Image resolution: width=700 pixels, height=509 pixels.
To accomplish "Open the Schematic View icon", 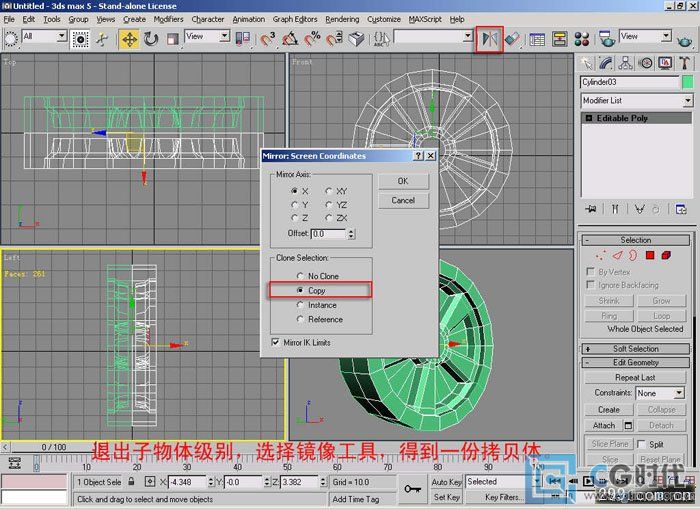I will click(559, 39).
